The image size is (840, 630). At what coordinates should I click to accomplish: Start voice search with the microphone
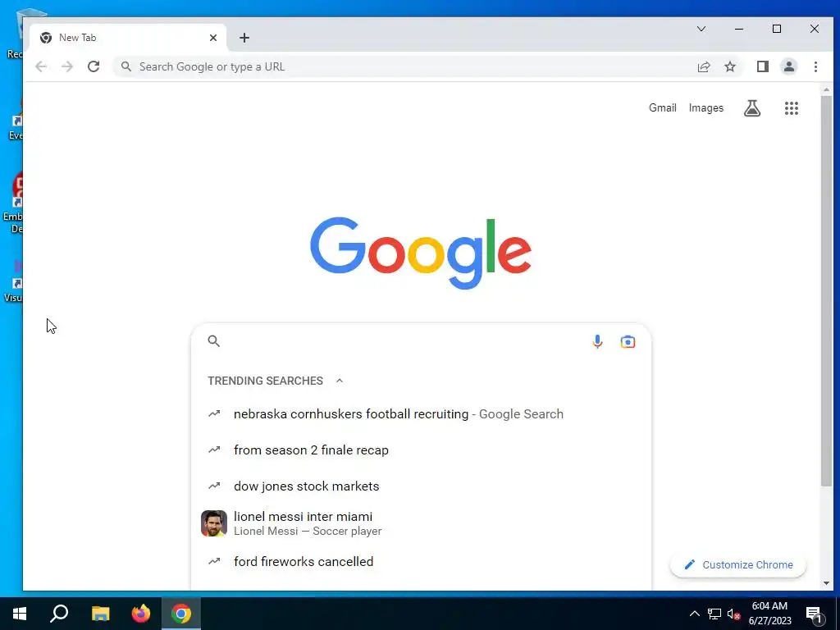[x=597, y=341]
